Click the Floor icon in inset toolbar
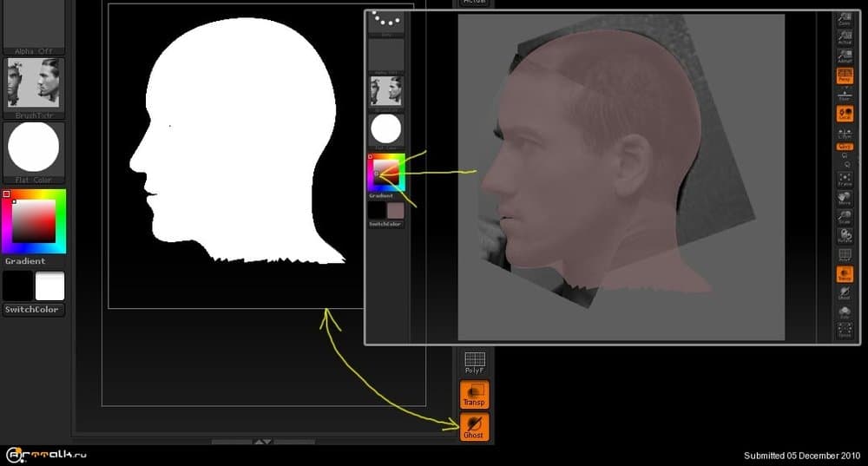 [845, 95]
